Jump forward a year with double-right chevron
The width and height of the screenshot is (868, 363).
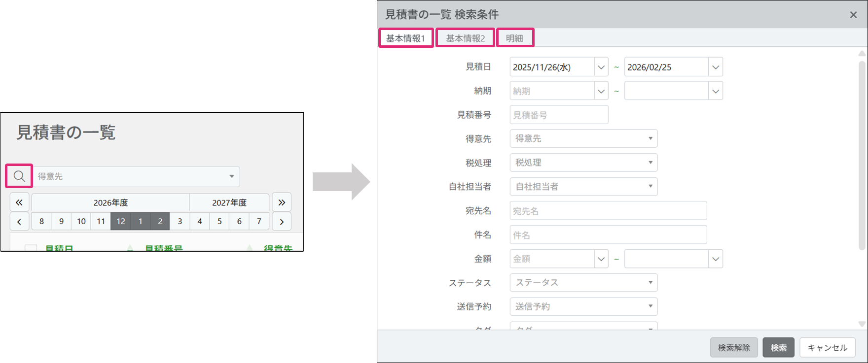[x=282, y=202]
